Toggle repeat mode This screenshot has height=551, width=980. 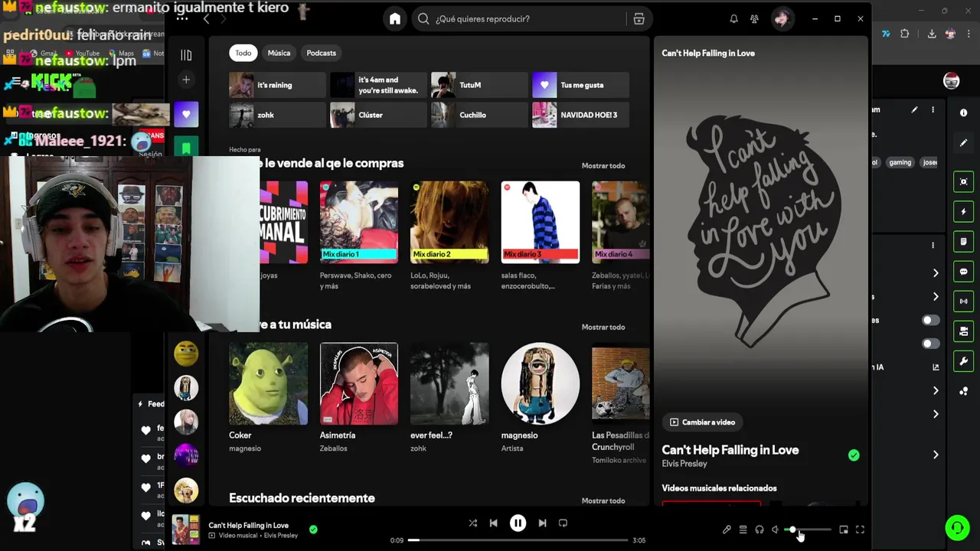pos(563,523)
